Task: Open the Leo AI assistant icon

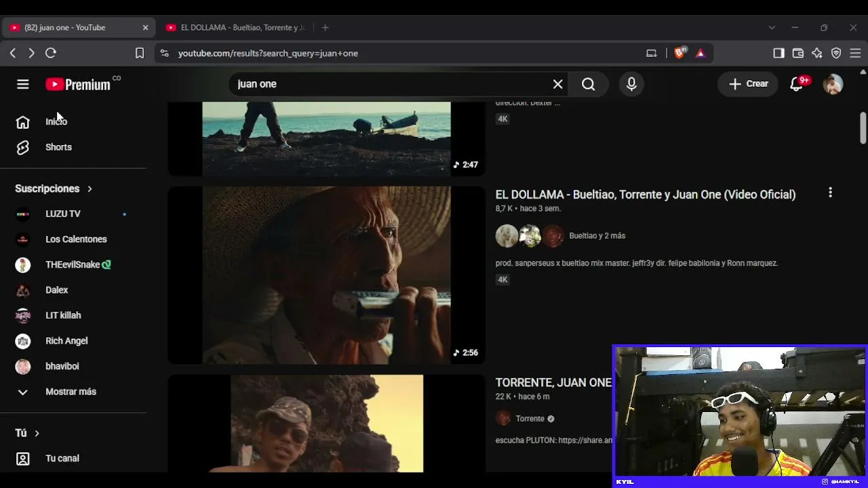Action: click(x=817, y=53)
